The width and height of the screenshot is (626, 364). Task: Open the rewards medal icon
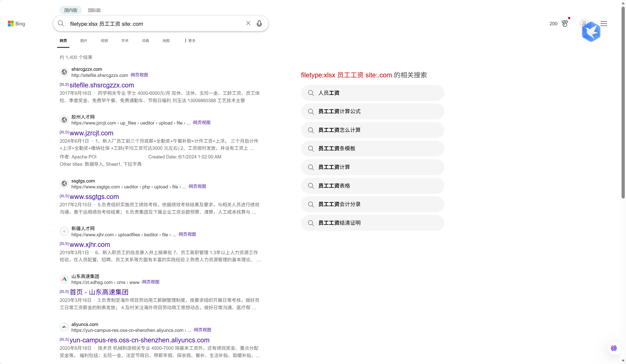(x=565, y=24)
